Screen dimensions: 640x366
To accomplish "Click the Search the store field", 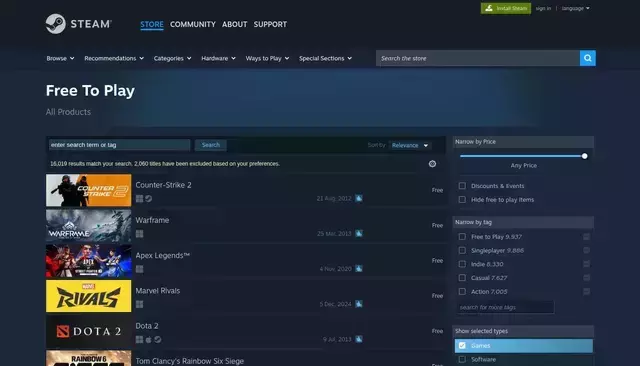I will point(478,58).
